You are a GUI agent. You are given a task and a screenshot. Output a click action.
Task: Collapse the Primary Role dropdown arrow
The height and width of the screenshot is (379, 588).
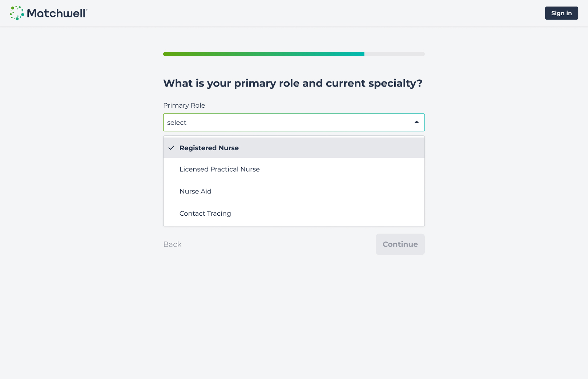(x=416, y=122)
